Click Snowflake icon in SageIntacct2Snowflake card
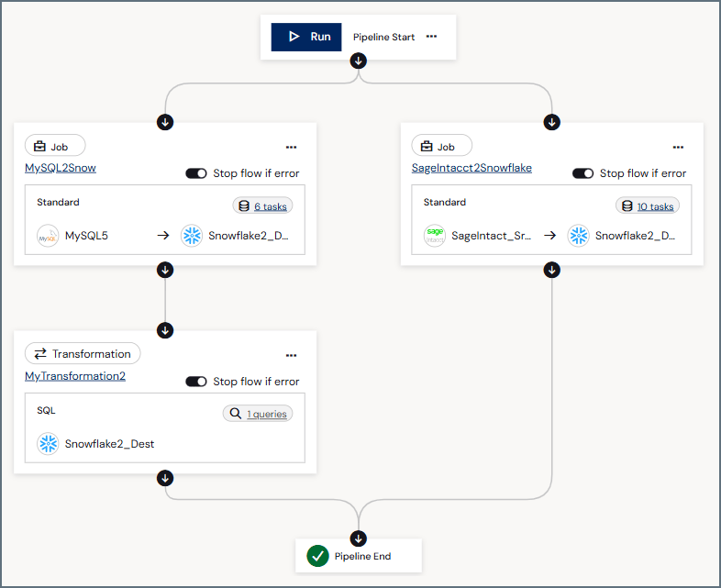721x588 pixels. pyautogui.click(x=579, y=236)
